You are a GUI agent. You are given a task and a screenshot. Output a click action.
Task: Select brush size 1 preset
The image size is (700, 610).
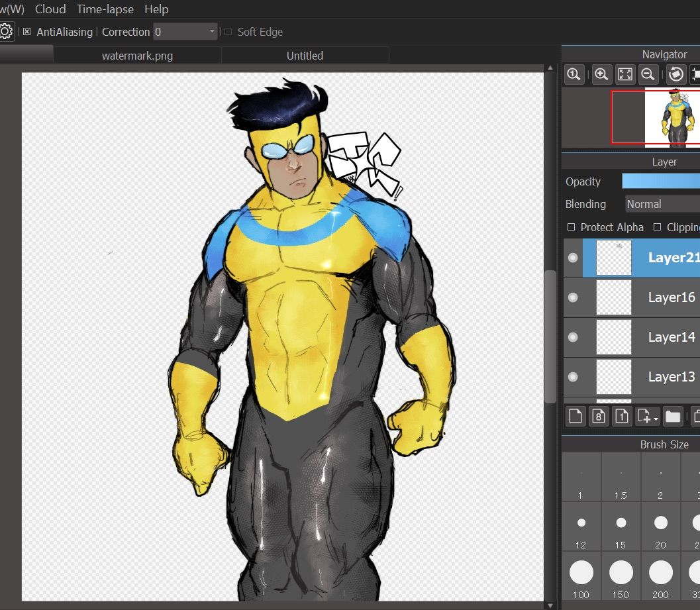[x=581, y=477]
